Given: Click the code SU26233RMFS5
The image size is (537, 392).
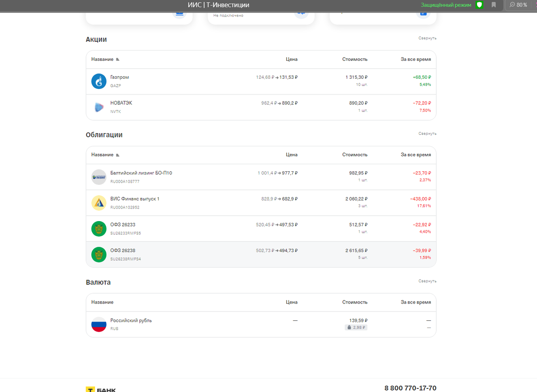Looking at the screenshot, I should [126, 233].
